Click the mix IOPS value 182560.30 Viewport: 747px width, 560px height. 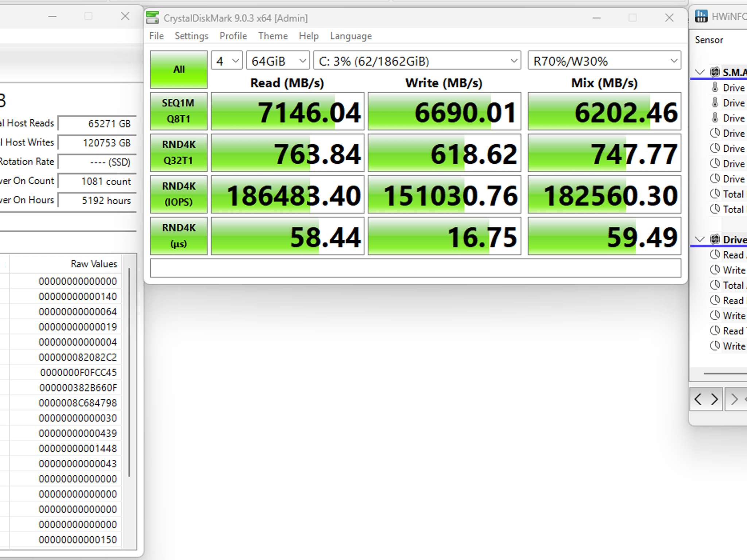pyautogui.click(x=604, y=194)
